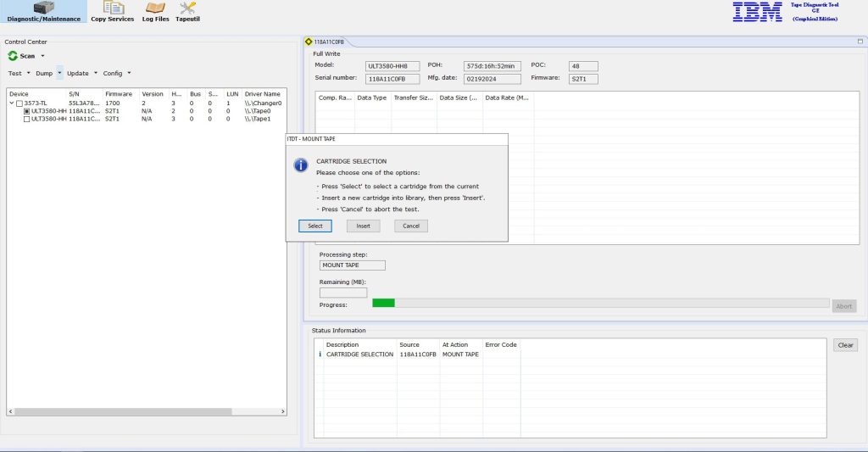Image resolution: width=868 pixels, height=452 pixels.
Task: Click the Processing step field MOUNT TAPE
Action: click(352, 265)
